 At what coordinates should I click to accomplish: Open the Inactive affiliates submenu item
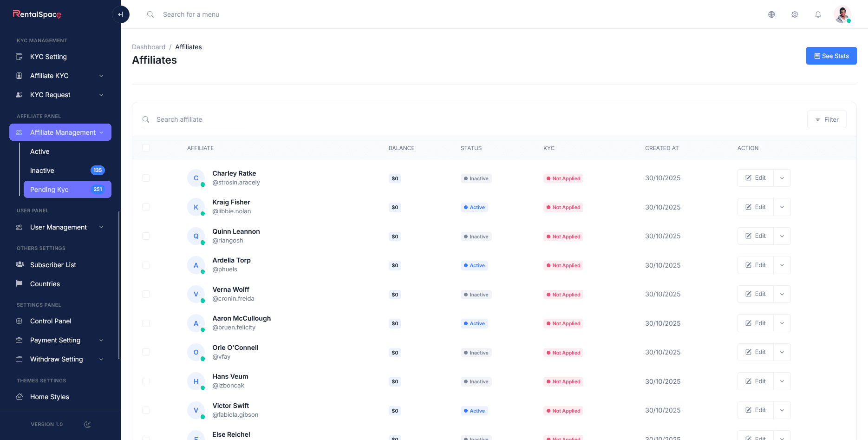click(42, 171)
